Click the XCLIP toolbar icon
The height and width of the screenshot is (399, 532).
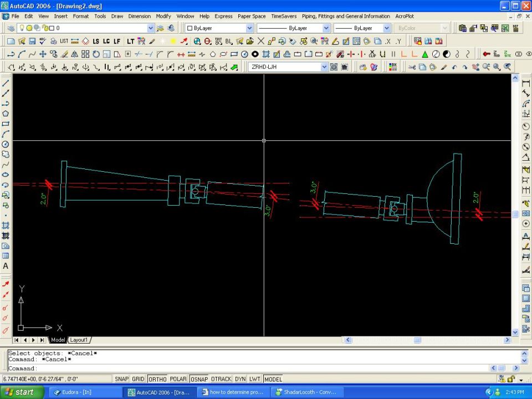pyautogui.click(x=372, y=54)
